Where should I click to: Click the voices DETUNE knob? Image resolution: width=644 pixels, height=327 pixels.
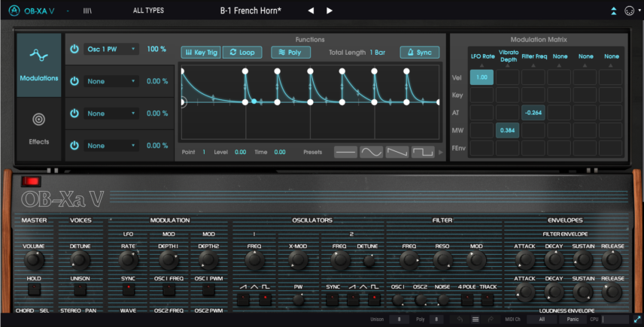click(80, 260)
